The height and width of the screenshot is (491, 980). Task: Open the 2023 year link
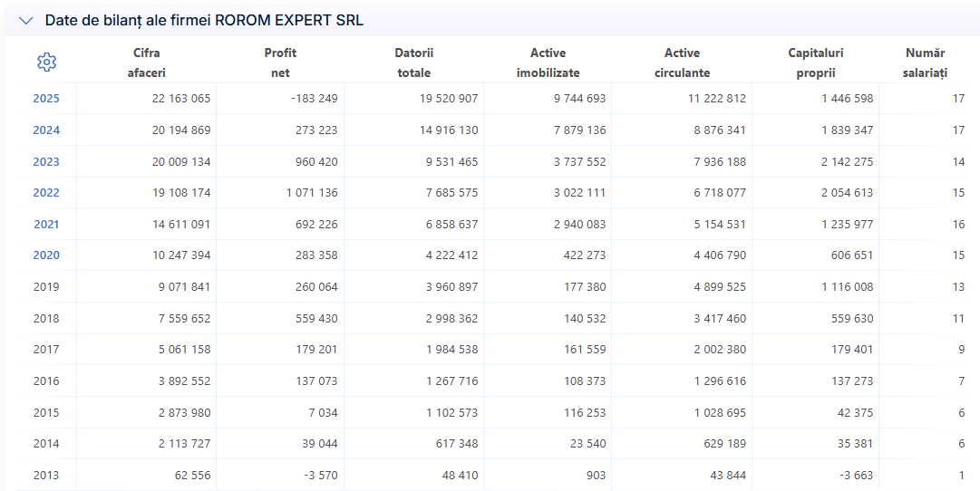(x=46, y=162)
